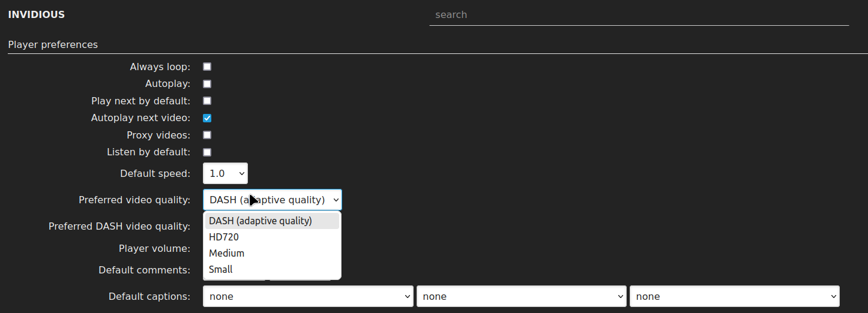Open the second Default captions dropdown
868x313 pixels.
pos(522,296)
